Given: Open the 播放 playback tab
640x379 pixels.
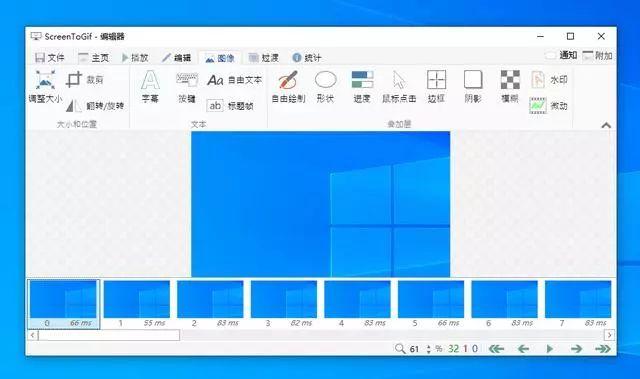Looking at the screenshot, I should click(x=135, y=58).
